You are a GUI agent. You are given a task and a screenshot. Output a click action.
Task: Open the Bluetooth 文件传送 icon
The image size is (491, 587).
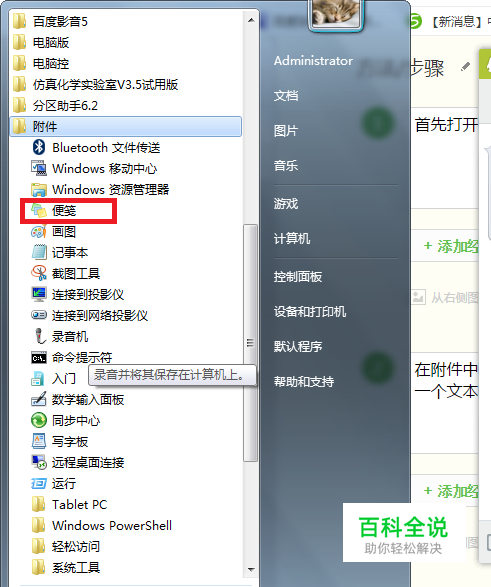pos(39,147)
